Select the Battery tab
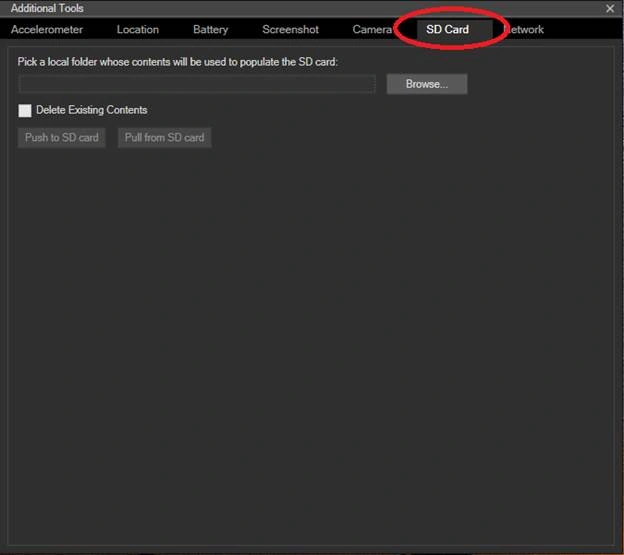This screenshot has width=624, height=555. pos(211,29)
